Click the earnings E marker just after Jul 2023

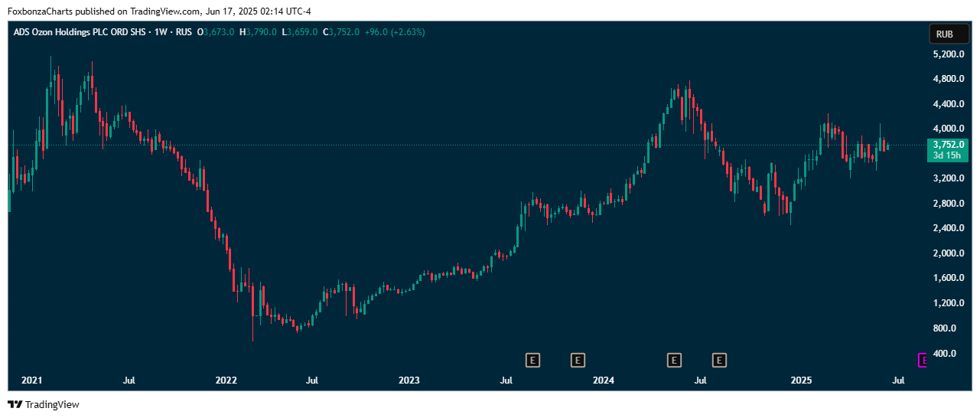(533, 360)
